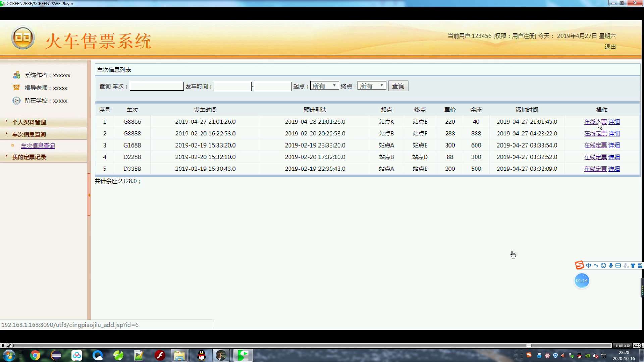Toggle Sogou punctuation mode icon
Screen dimensions: 644x362
pos(596,265)
